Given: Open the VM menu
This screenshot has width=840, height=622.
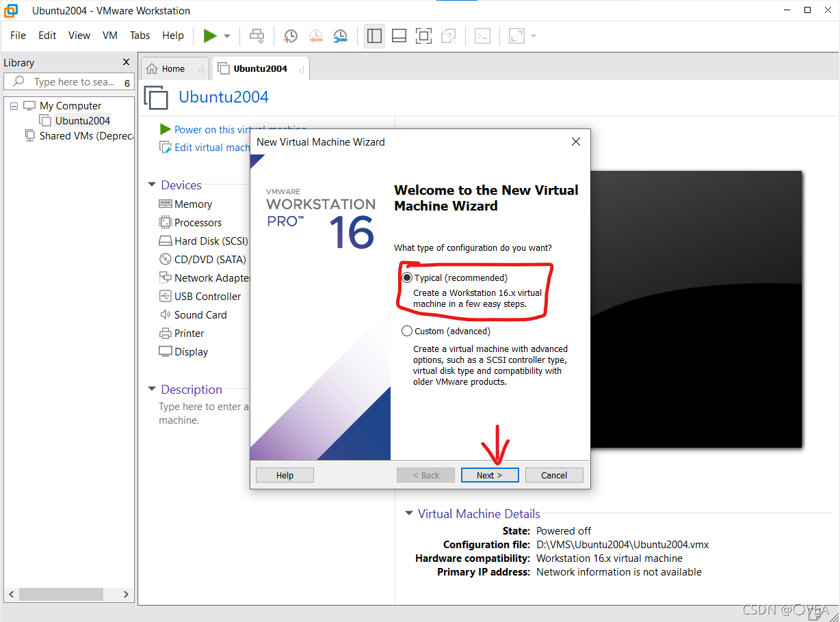Looking at the screenshot, I should point(110,36).
